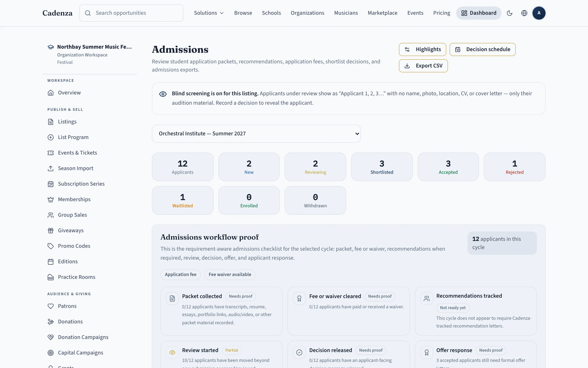Open the user avatar menu

[539, 13]
